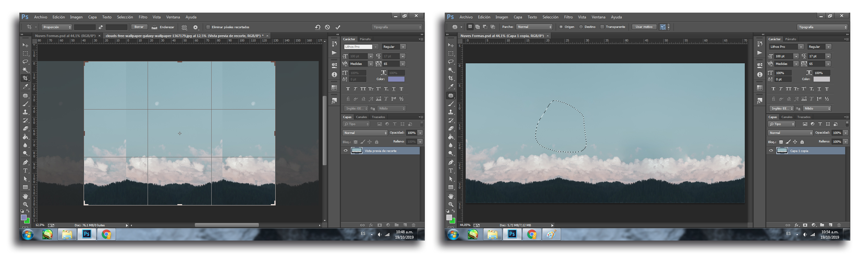Click Borrar button in crop options bar
868x257 pixels.
click(139, 27)
